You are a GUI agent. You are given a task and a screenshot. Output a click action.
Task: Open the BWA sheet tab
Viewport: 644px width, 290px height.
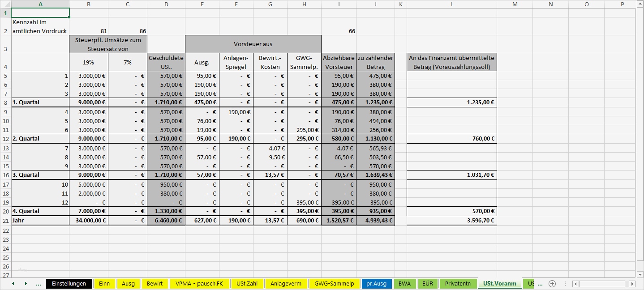404,283
